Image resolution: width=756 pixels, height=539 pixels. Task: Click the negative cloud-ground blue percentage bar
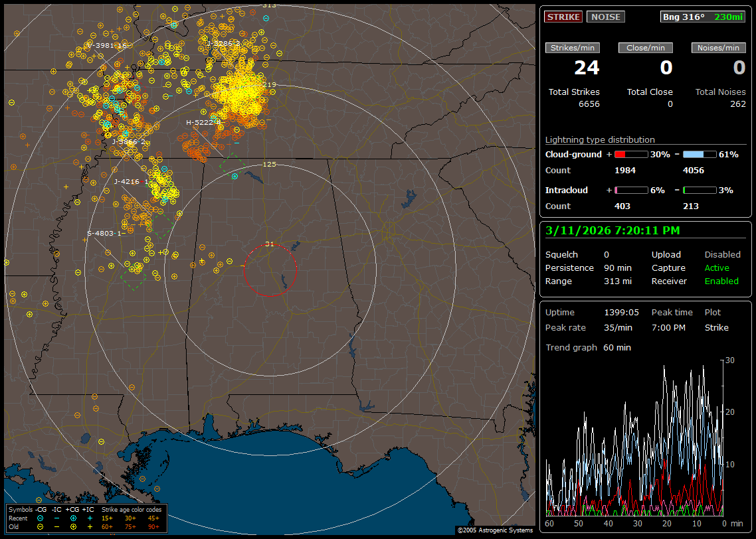coord(699,154)
